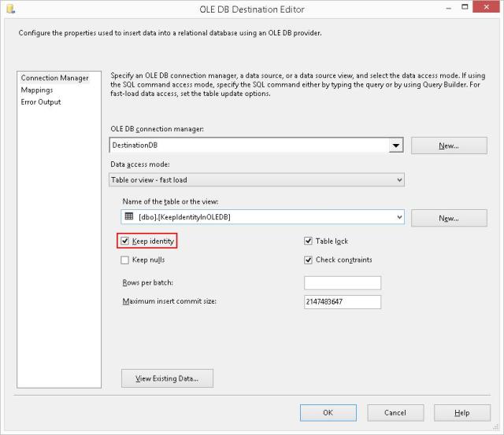This screenshot has width=504, height=435.
Task: Expand the table or view name dropdown
Action: (399, 217)
